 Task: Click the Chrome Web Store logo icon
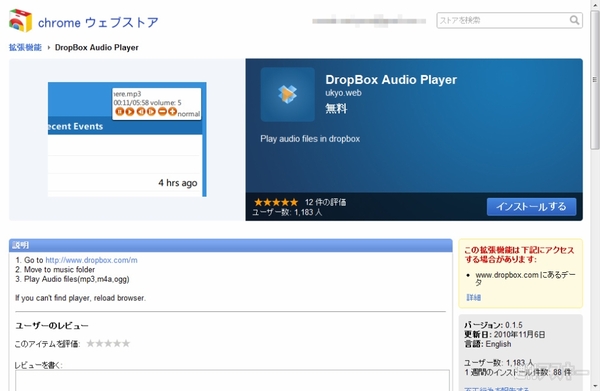pyautogui.click(x=20, y=21)
